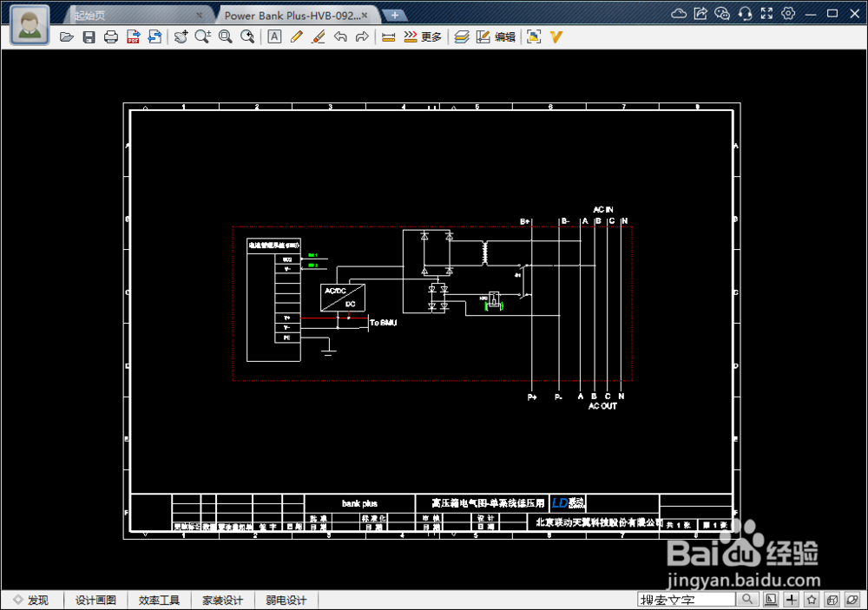Open the WeChat contact icon

coord(722,13)
